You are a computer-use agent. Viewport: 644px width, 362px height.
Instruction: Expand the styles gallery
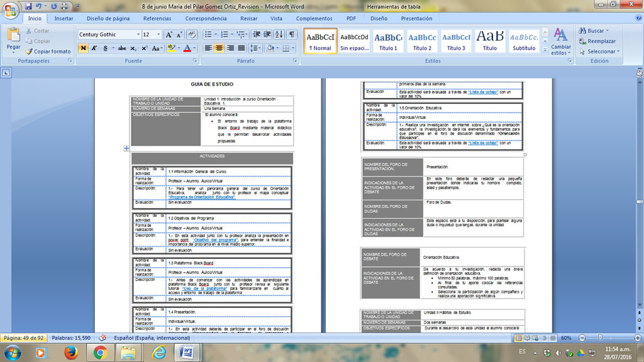pyautogui.click(x=545, y=50)
